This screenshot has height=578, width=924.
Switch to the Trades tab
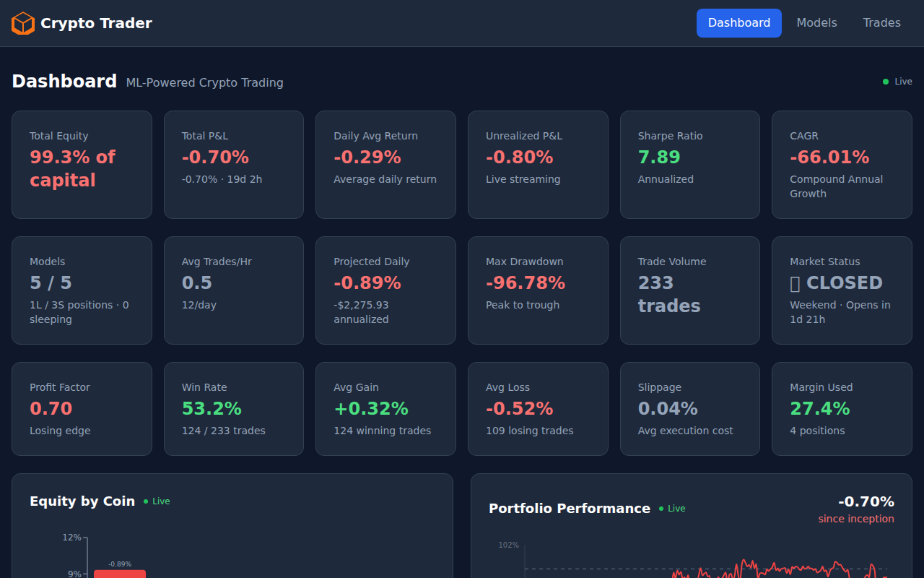tap(881, 23)
